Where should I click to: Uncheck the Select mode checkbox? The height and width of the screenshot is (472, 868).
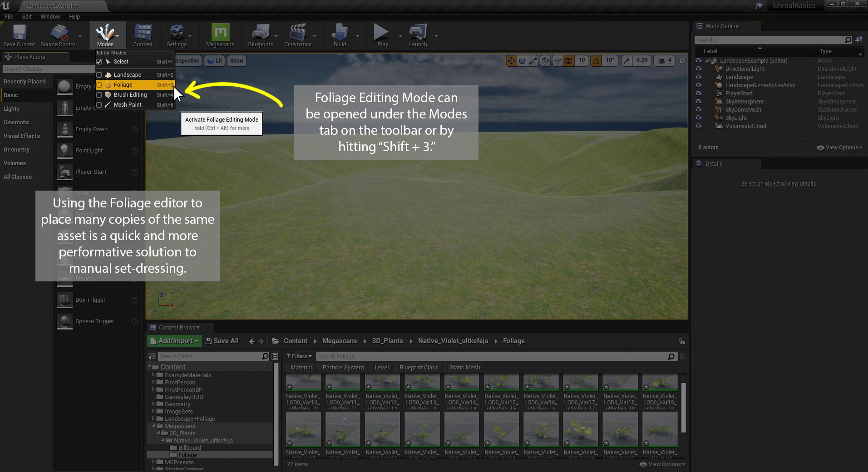(x=99, y=62)
